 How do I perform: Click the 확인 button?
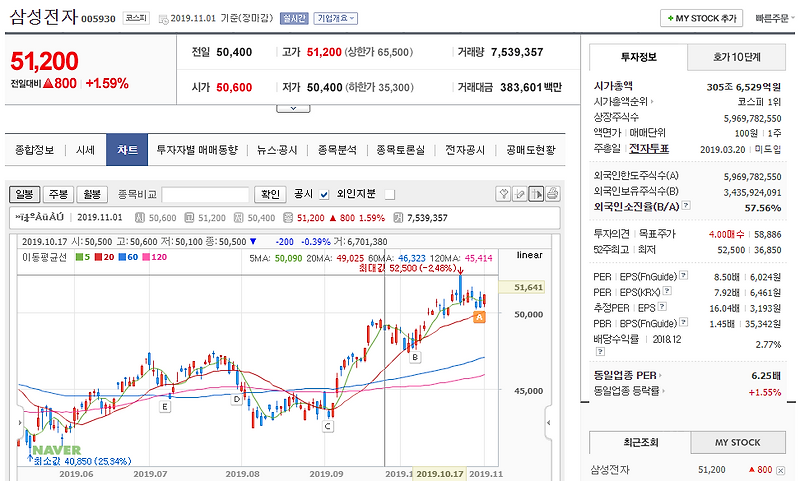point(270,194)
